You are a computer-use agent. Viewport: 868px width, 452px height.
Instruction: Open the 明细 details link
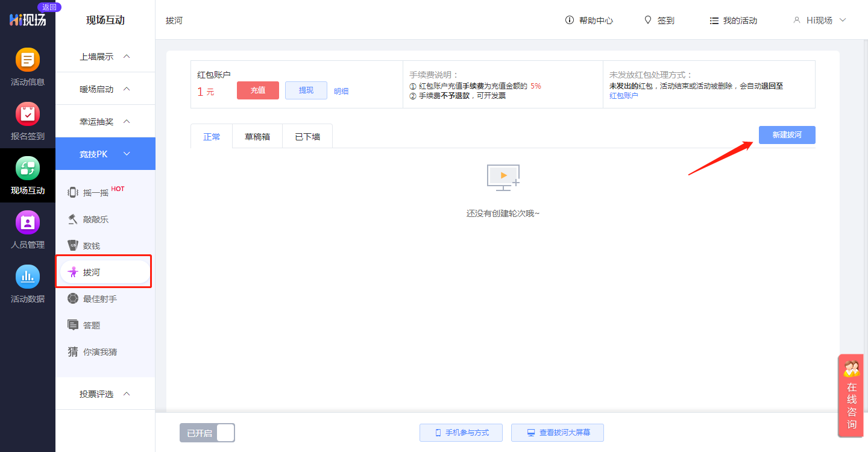coord(341,92)
